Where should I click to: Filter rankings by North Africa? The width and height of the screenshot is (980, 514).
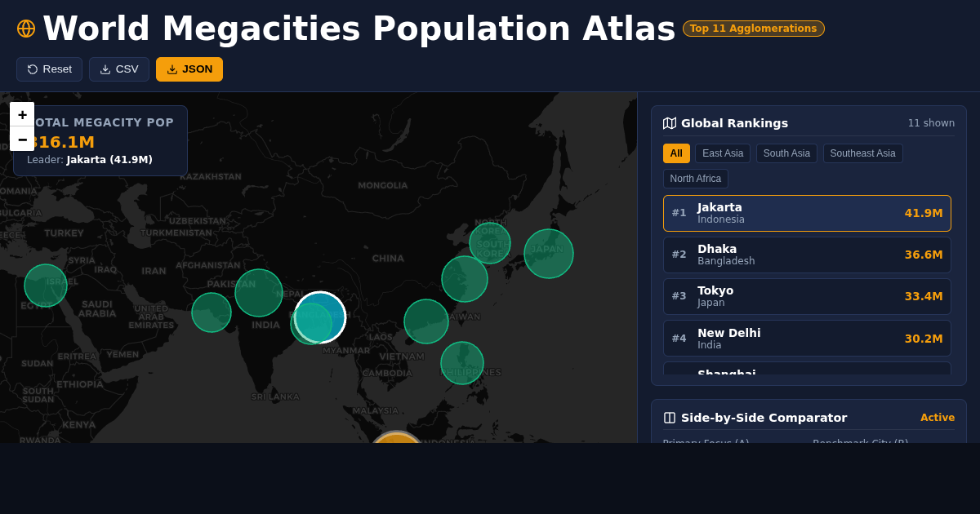click(x=696, y=179)
